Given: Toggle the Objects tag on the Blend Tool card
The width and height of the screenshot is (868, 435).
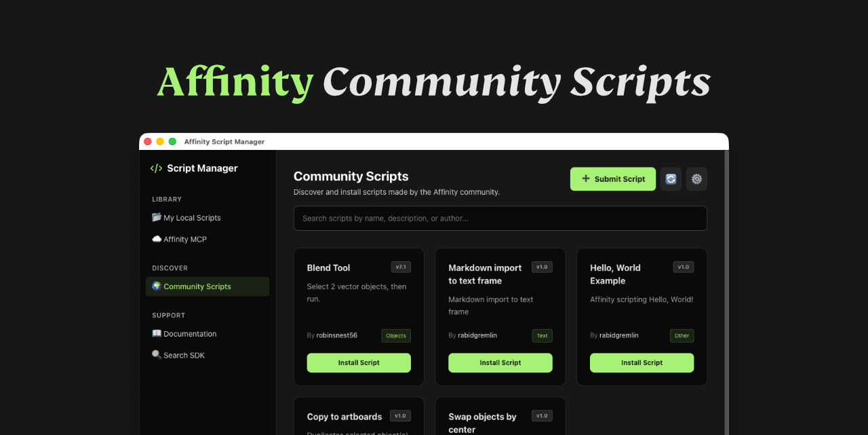Looking at the screenshot, I should [x=396, y=335].
